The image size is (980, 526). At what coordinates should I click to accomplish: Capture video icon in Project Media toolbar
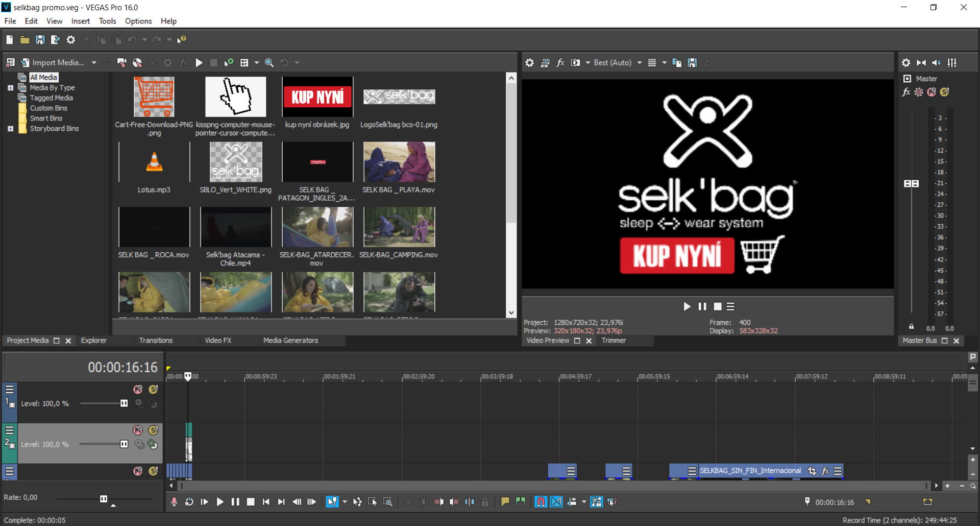[x=121, y=63]
